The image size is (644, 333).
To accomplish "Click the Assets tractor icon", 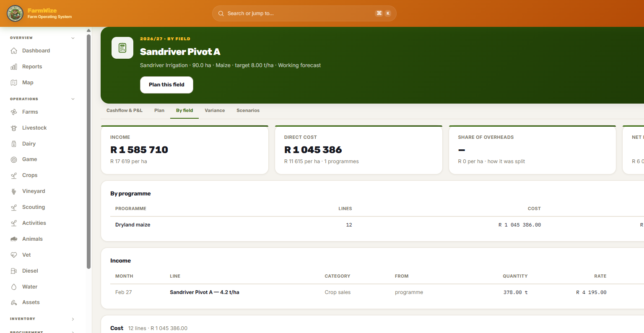I will click(14, 302).
